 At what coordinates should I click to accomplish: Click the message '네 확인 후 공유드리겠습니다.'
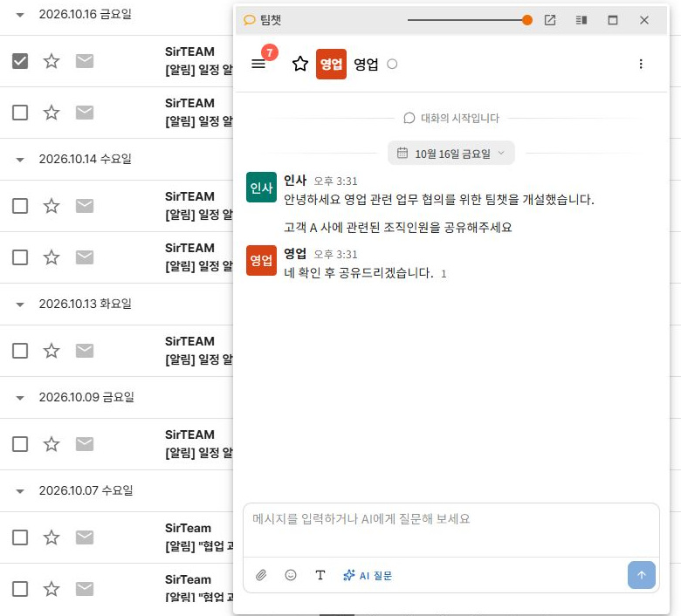click(358, 273)
